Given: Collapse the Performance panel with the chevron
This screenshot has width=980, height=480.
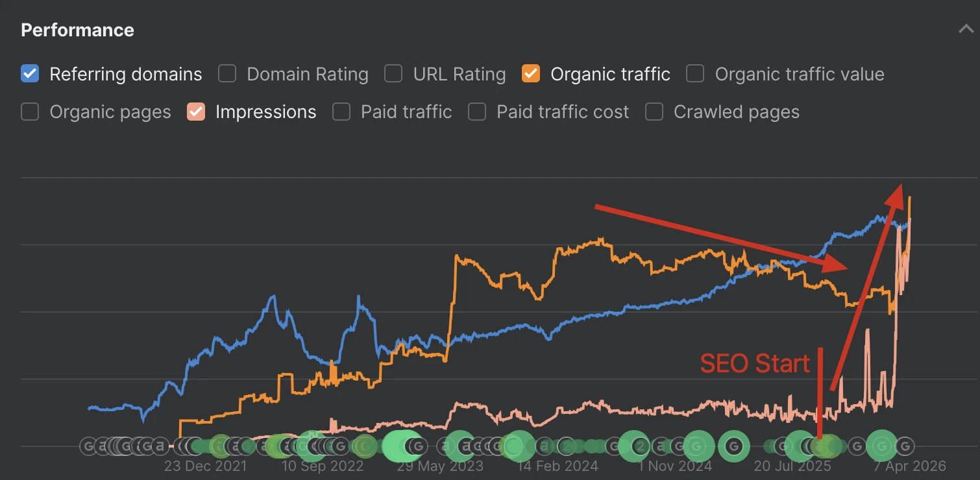Looking at the screenshot, I should pos(966,29).
